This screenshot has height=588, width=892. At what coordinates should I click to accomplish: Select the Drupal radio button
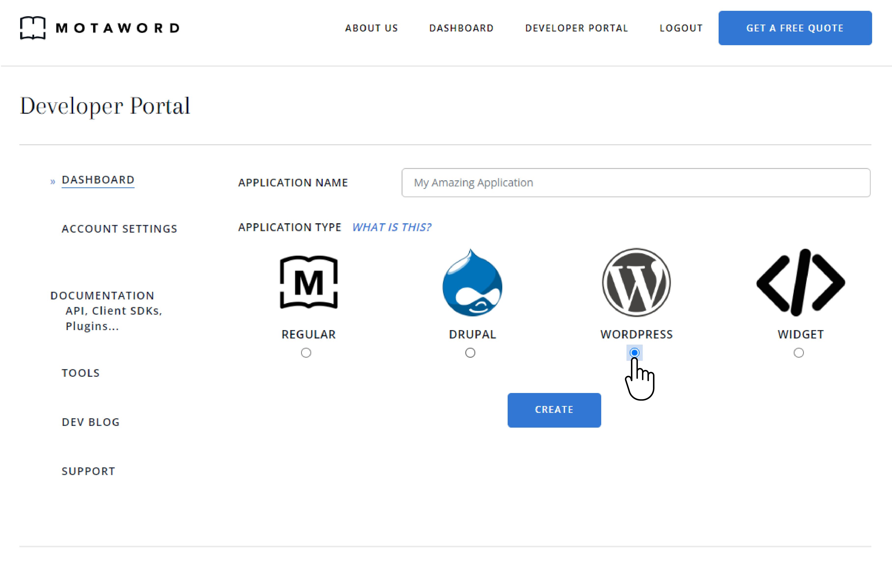tap(470, 352)
